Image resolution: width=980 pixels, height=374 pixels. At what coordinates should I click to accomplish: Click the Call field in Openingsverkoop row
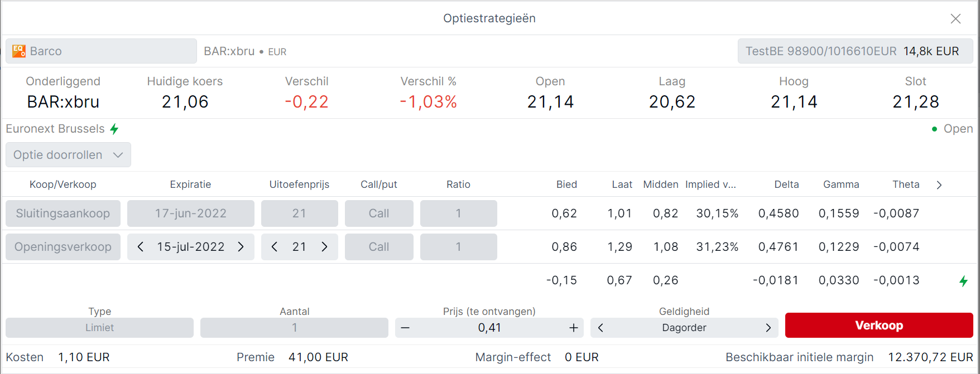tap(379, 247)
